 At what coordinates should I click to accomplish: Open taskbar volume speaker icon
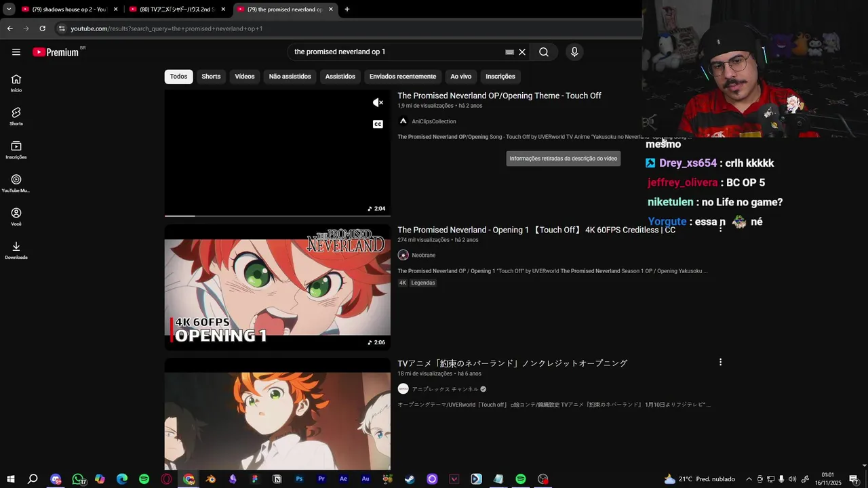pyautogui.click(x=792, y=479)
